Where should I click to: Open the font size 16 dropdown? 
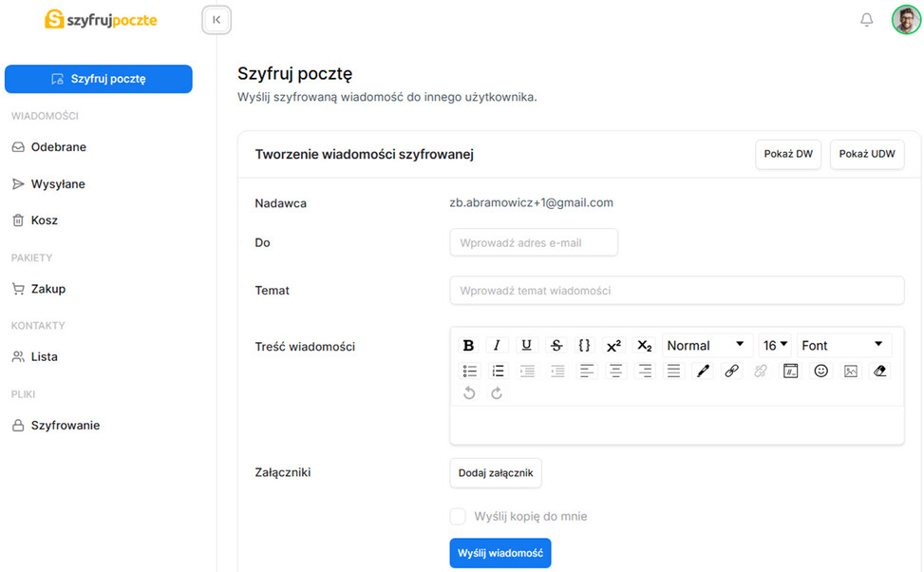coord(776,346)
